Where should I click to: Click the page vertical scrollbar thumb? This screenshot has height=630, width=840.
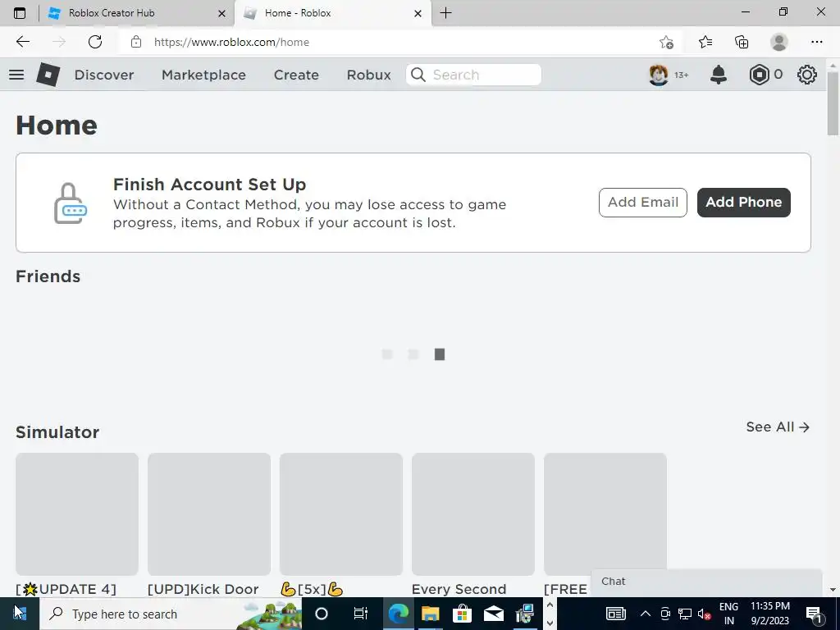833,103
